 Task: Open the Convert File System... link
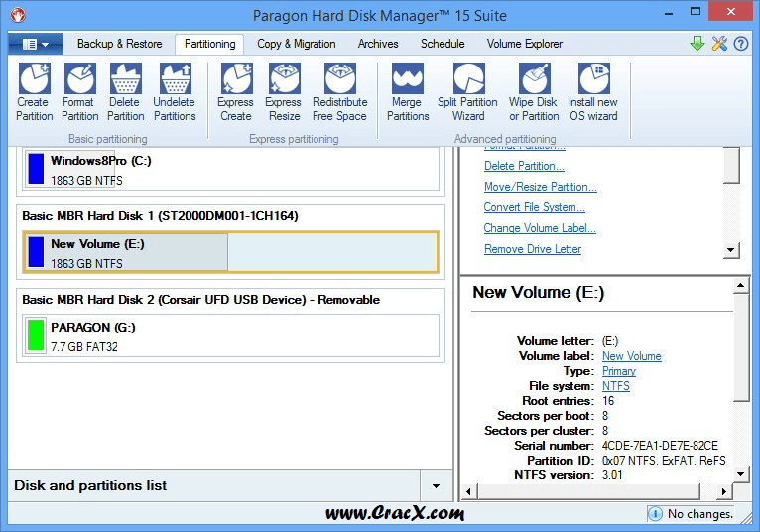point(534,207)
